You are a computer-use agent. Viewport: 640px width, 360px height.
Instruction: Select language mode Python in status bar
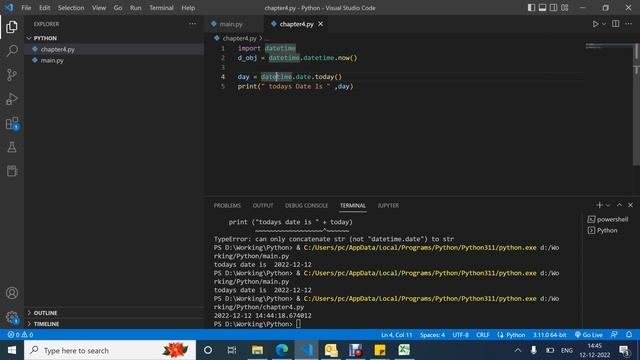click(516, 335)
